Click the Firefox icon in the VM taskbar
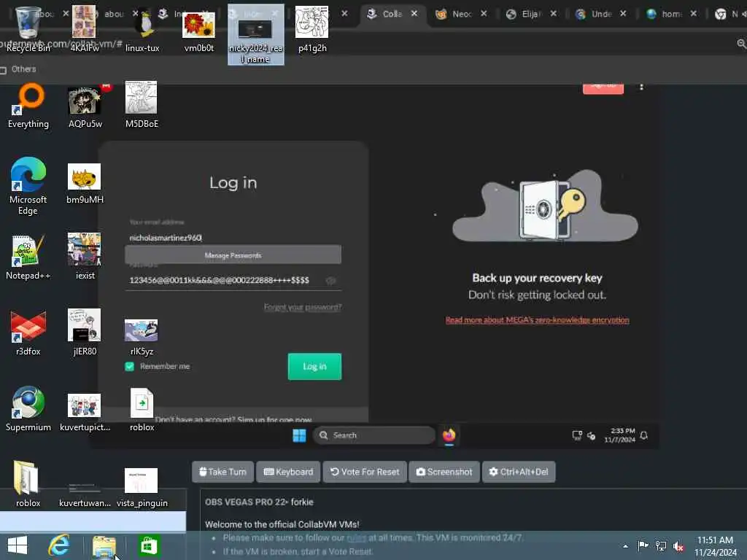 [x=449, y=435]
